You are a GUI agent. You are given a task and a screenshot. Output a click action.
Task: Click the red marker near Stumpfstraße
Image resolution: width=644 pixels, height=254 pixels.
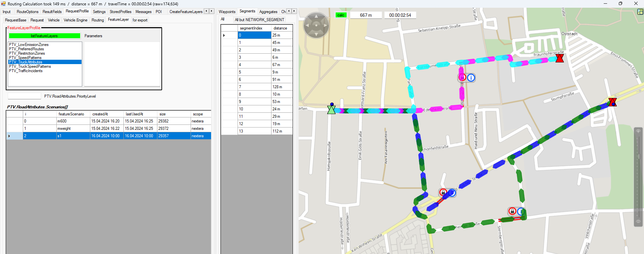click(x=612, y=102)
